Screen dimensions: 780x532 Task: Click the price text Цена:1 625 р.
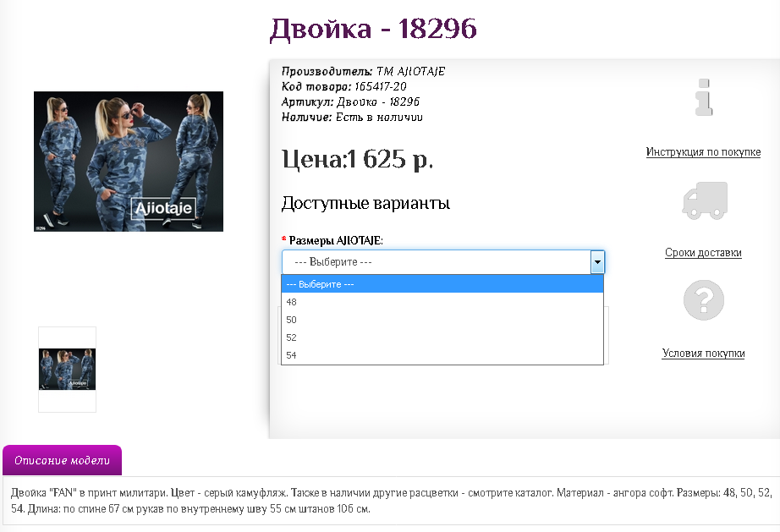click(357, 160)
